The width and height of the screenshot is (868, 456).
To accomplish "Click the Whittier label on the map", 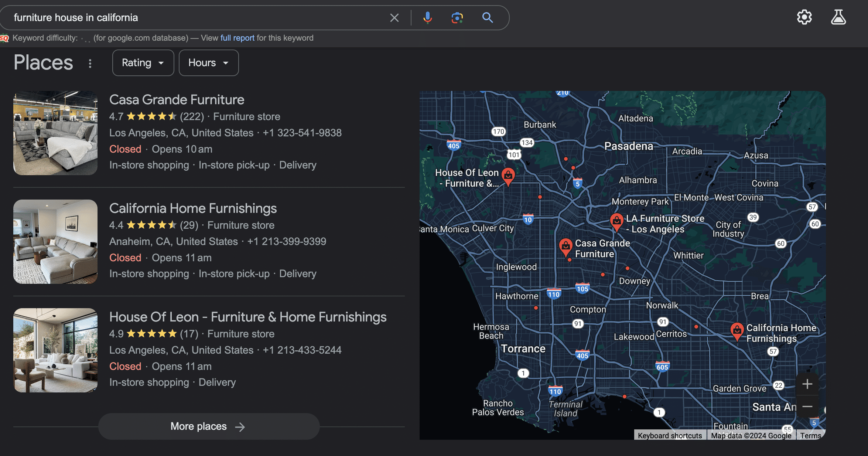I will pos(688,255).
